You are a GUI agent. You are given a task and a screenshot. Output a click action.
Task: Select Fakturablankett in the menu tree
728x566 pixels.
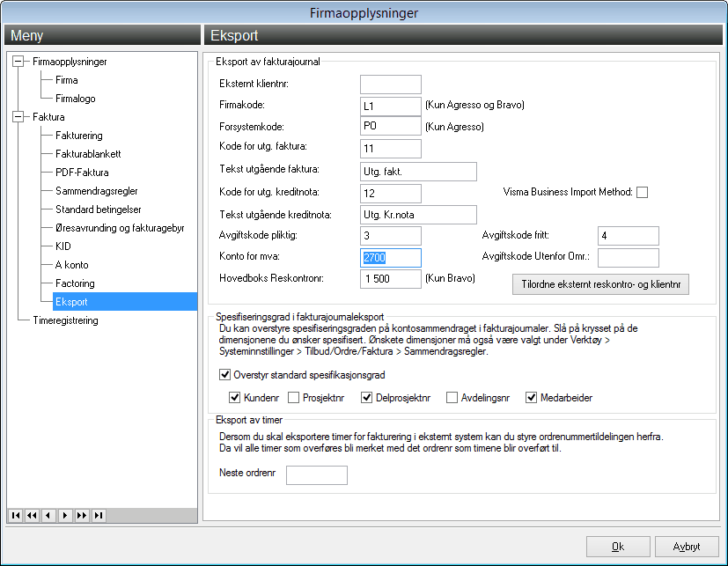pos(88,154)
